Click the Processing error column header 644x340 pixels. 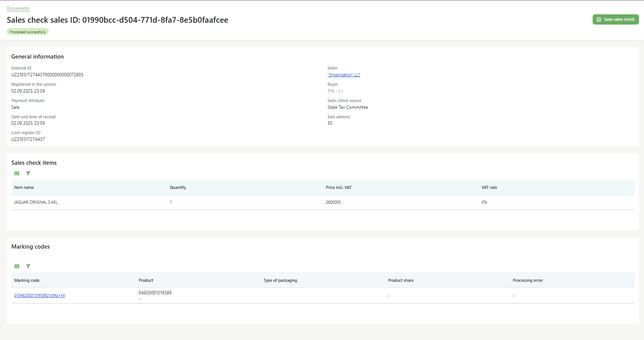point(527,281)
